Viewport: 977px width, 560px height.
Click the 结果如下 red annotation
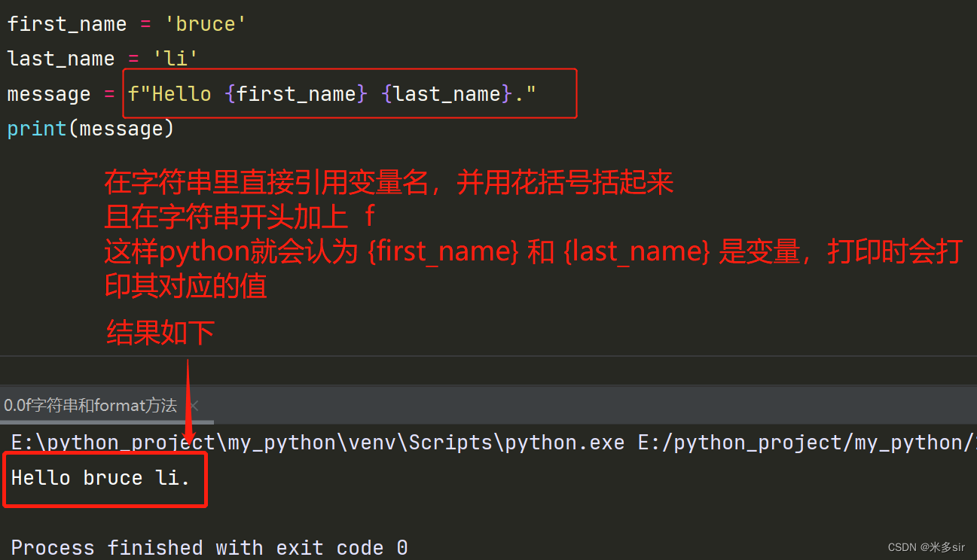pyautogui.click(x=159, y=333)
